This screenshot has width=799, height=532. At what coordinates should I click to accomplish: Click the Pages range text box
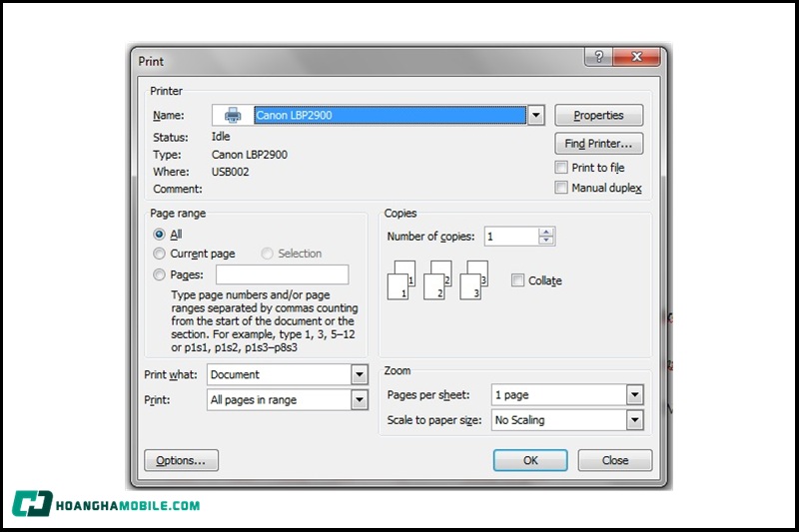click(283, 274)
